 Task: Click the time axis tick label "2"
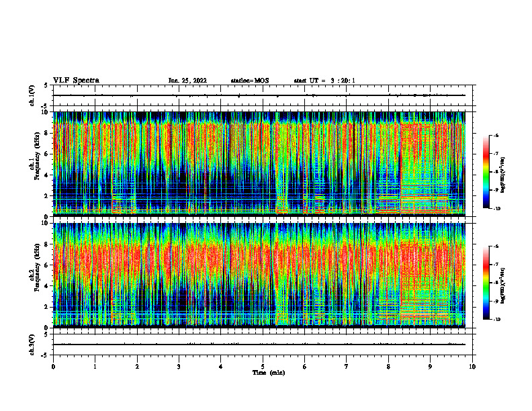137,367
